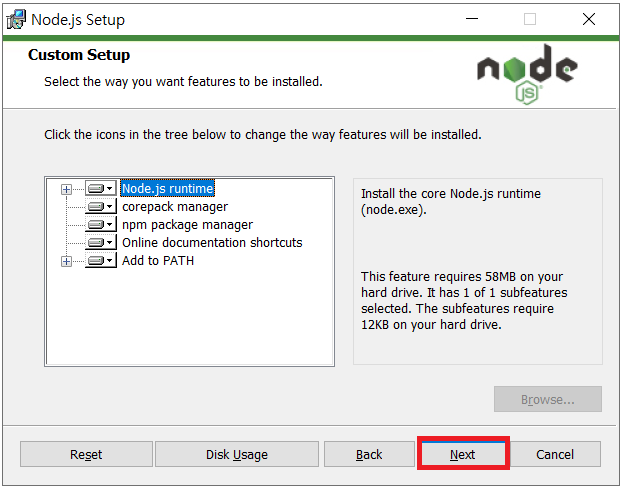Screen dimensions: 621x490
Task: Select the Node.js runtime feature label
Action: click(x=168, y=189)
